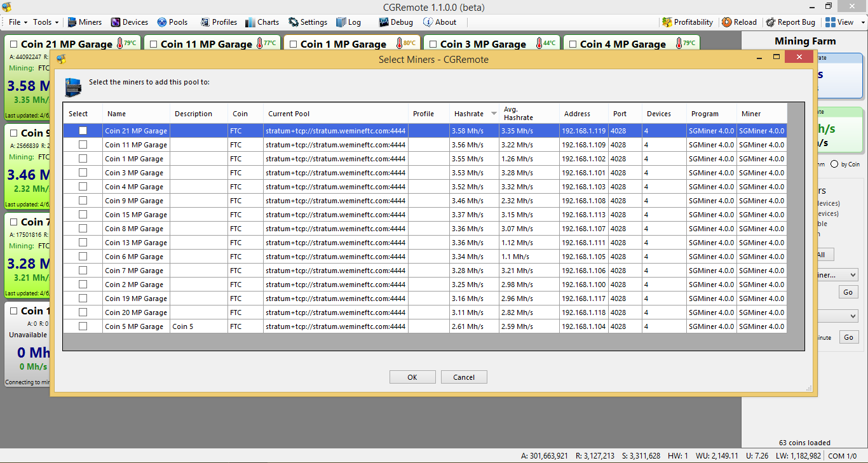Viewport: 868px width, 463px height.
Task: Sort by the Name column header
Action: pos(136,114)
